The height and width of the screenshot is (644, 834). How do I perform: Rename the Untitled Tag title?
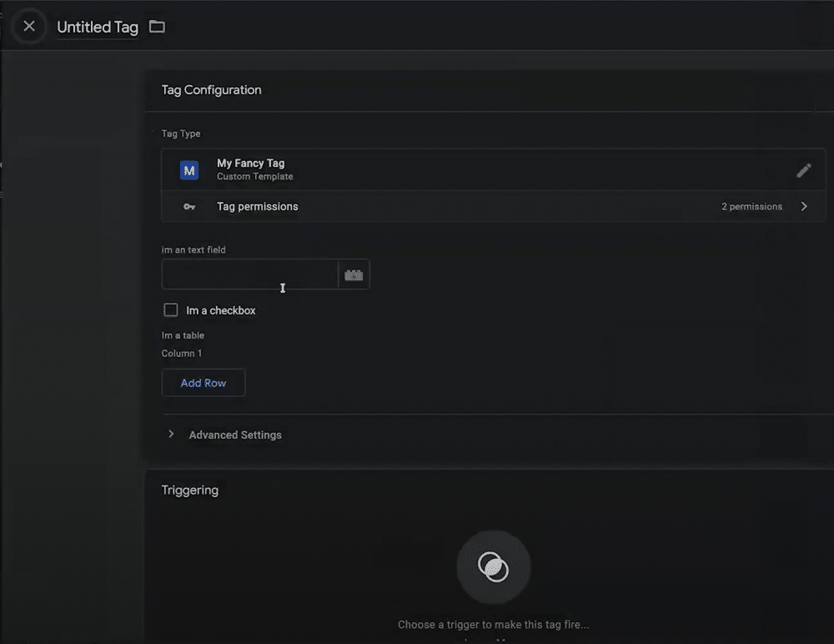[98, 28]
